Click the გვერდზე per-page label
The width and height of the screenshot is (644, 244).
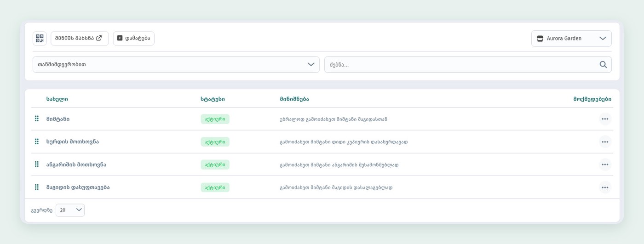pyautogui.click(x=42, y=210)
